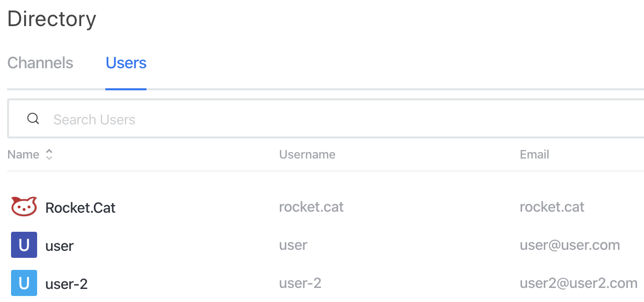
Task: Select the Users tab
Action: (x=126, y=63)
